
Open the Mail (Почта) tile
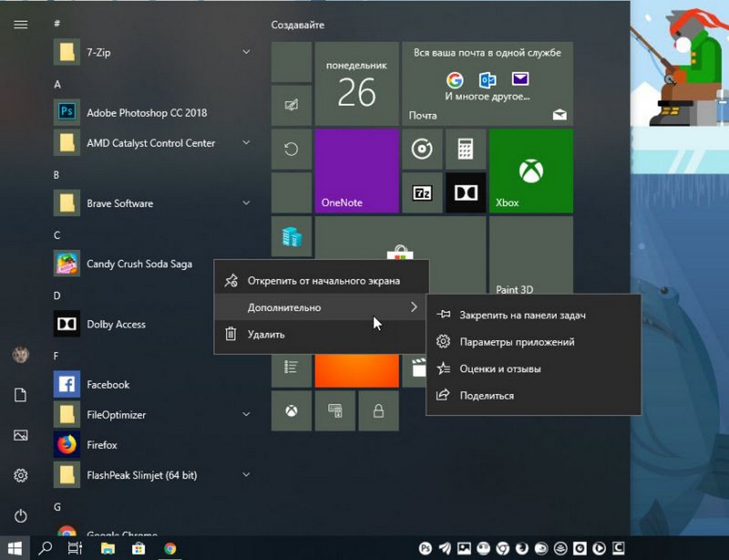click(x=487, y=83)
